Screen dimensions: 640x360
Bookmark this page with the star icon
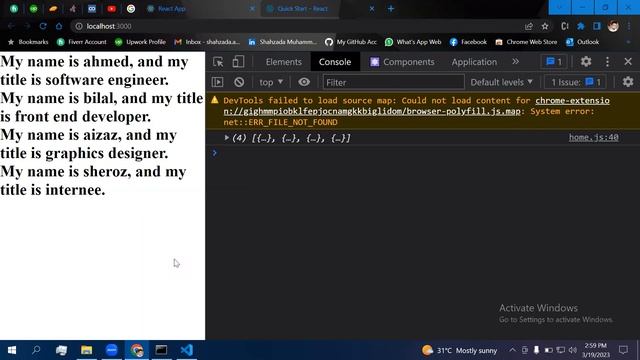coord(545,26)
